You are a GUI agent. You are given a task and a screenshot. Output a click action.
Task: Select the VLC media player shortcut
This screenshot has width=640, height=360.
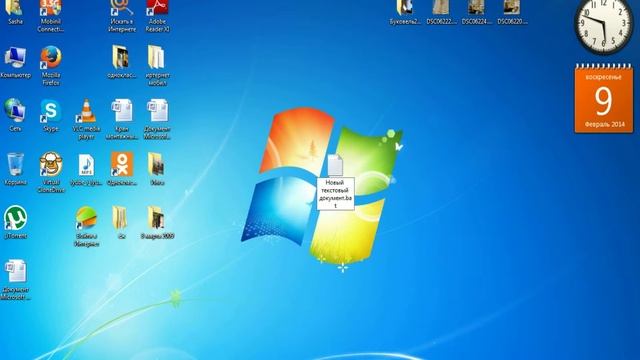(x=86, y=119)
